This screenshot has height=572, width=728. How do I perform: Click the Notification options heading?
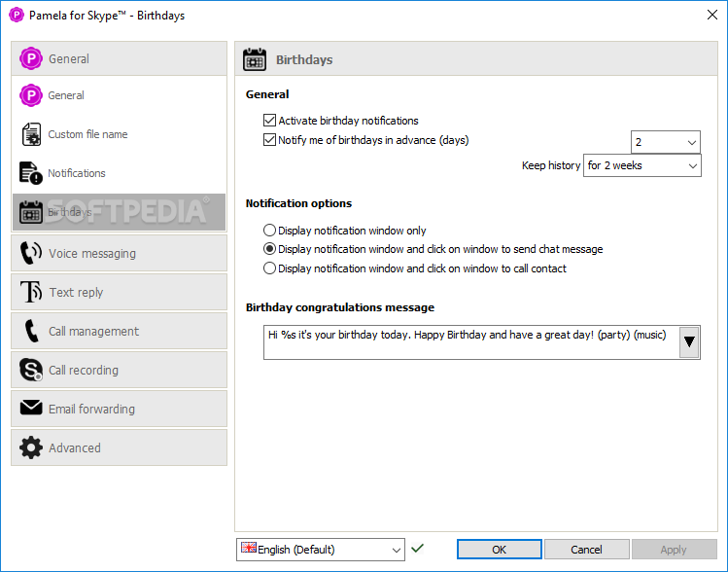298,203
